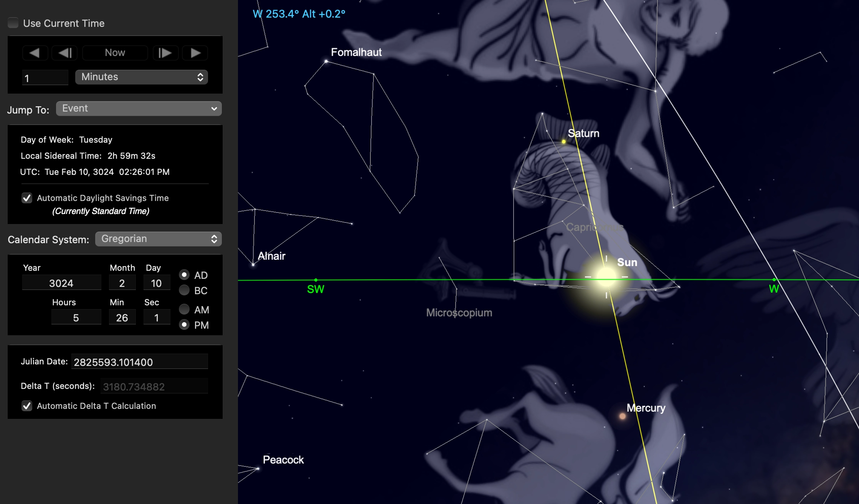Click the run time backward arrow
Image resolution: width=859 pixels, height=504 pixels.
click(35, 53)
